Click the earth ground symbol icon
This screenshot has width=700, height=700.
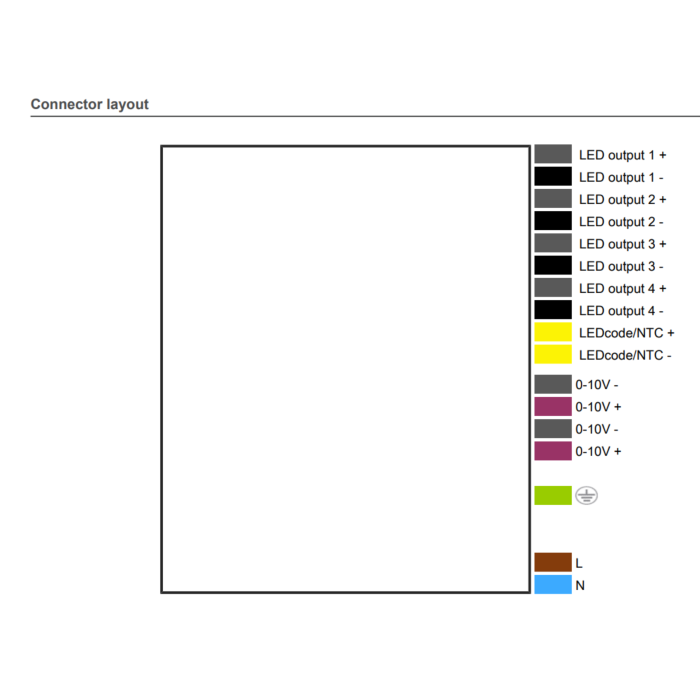(586, 496)
